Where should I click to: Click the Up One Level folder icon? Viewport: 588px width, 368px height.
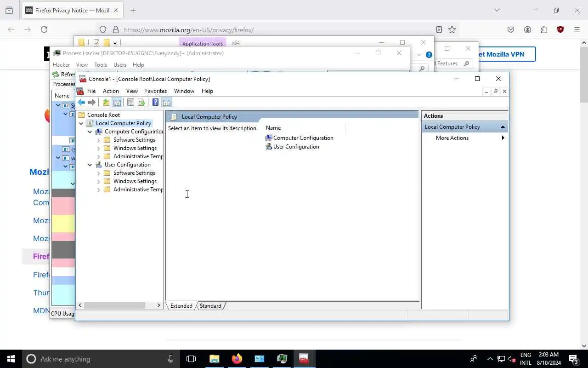pyautogui.click(x=106, y=103)
